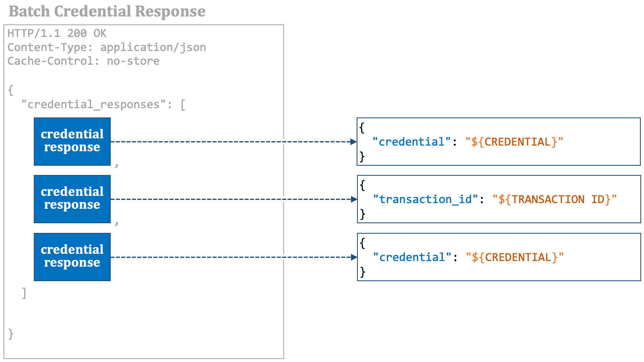644x362 pixels.
Task: Click the Content-Type: application/json header
Action: coord(107,47)
